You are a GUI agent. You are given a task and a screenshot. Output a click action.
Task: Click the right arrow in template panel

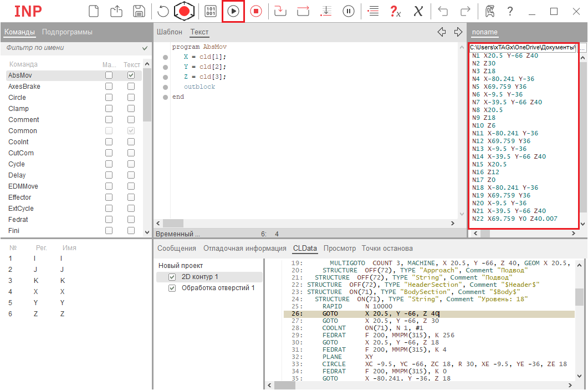coord(458,32)
